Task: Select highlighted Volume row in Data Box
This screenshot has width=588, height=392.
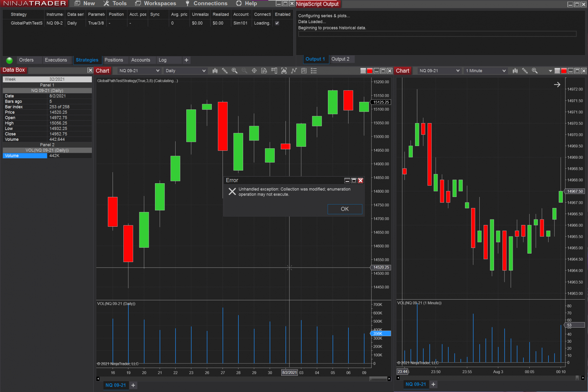Action: click(47, 156)
